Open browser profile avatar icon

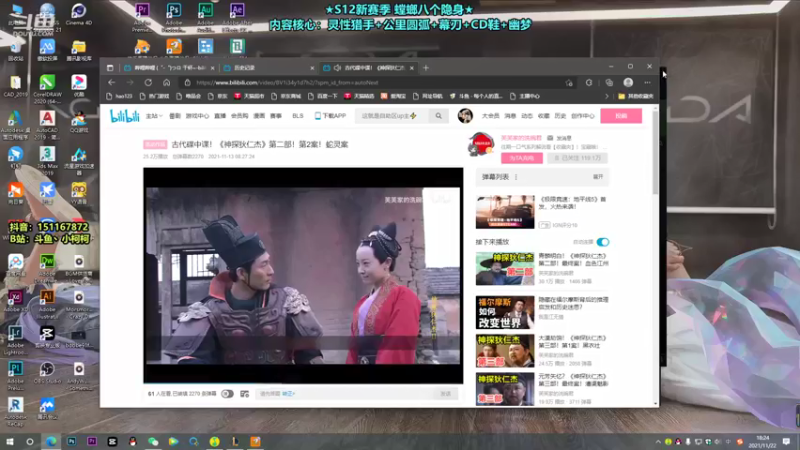pos(628,83)
